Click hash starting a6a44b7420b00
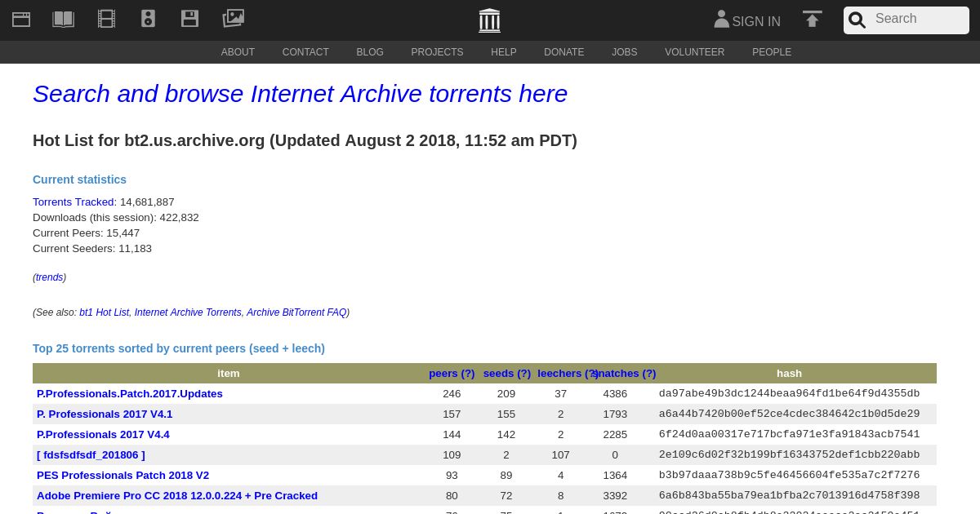This screenshot has width=980, height=514. (789, 414)
